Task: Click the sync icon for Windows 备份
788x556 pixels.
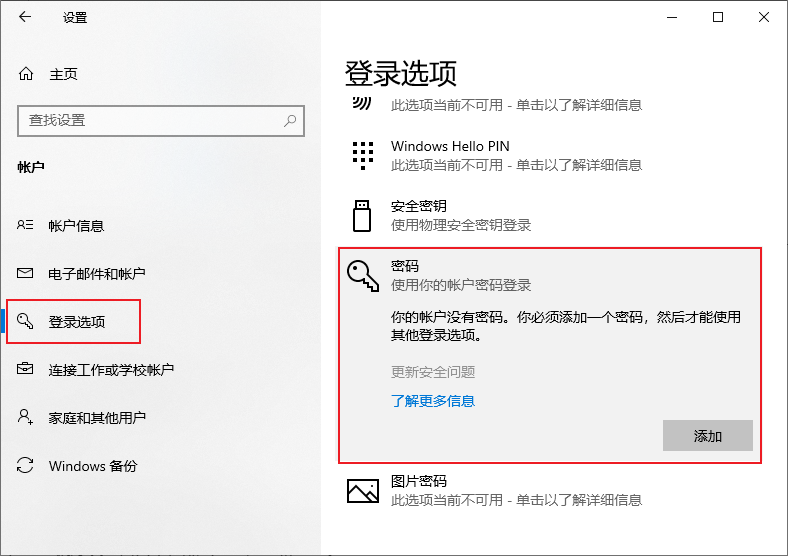Action: (x=25, y=465)
